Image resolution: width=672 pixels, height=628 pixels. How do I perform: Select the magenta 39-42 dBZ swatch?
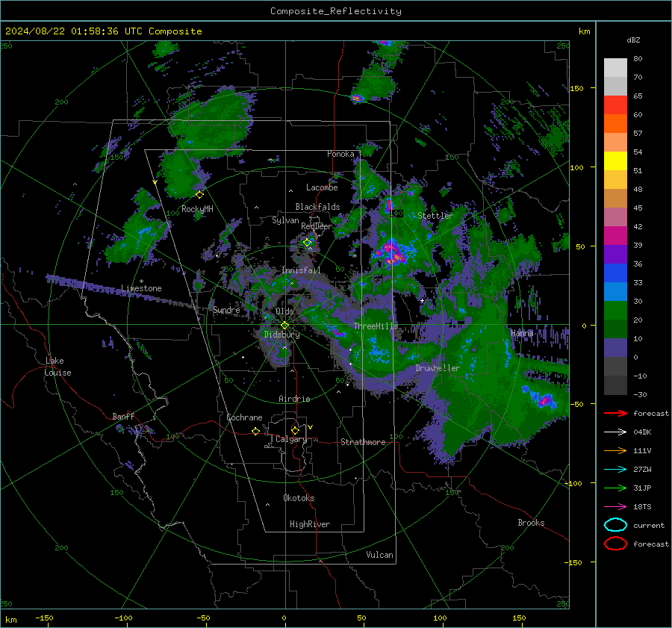[x=615, y=235]
